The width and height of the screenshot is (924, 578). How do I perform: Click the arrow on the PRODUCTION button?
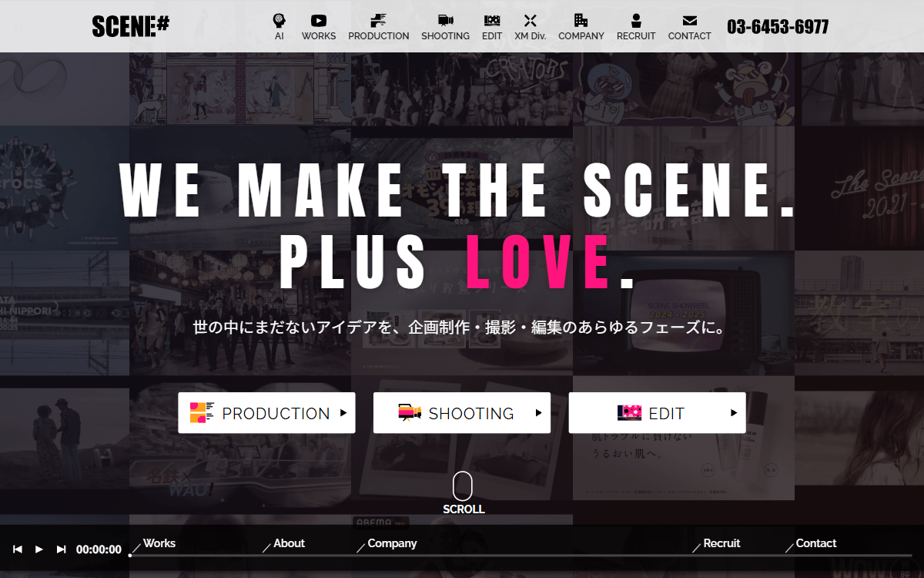click(343, 413)
